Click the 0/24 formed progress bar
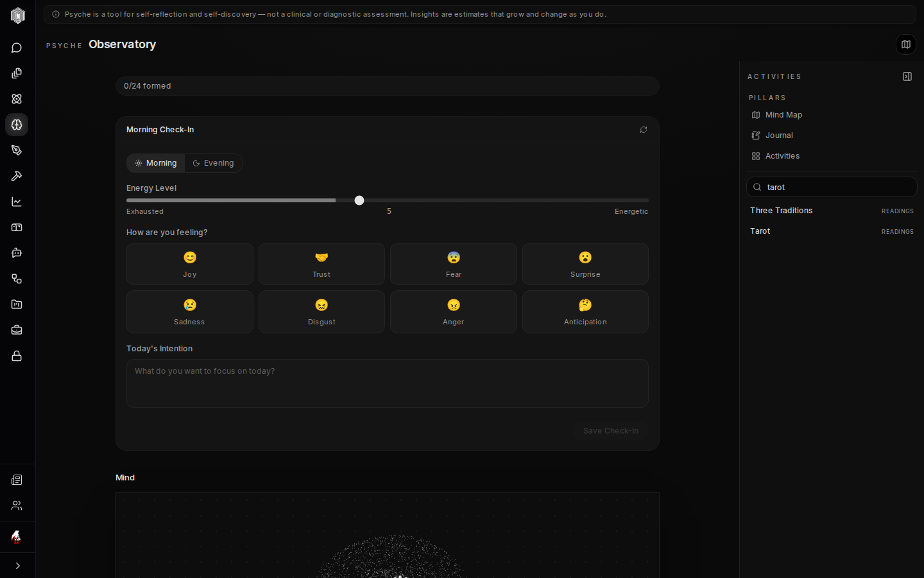This screenshot has width=924, height=578. tap(388, 86)
